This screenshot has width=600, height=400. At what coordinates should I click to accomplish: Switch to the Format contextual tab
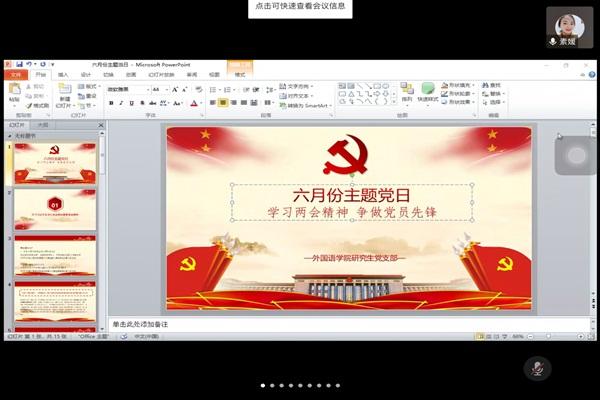point(240,75)
